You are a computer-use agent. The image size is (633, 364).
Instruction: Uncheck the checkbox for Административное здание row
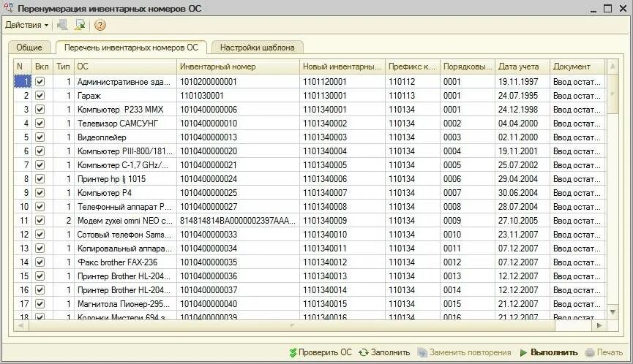pos(40,82)
